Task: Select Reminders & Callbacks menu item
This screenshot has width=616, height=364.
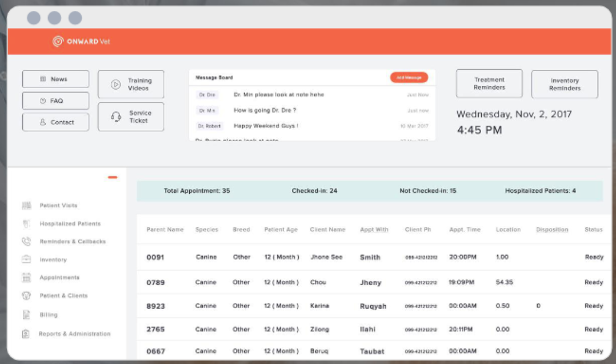Action: [x=73, y=242]
